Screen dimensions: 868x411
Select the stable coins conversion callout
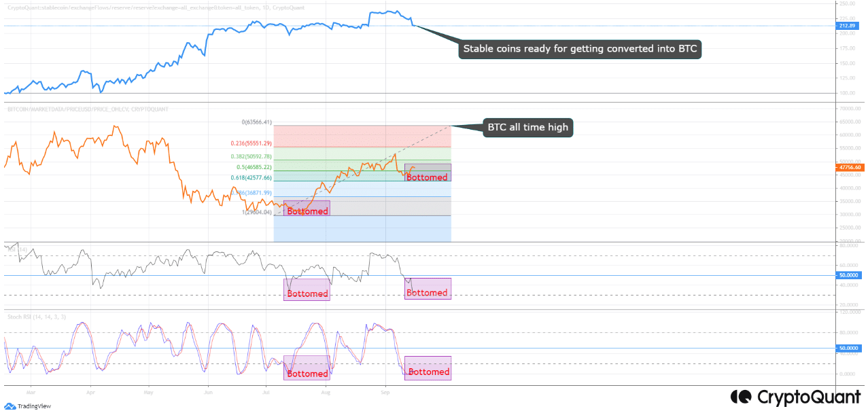580,49
